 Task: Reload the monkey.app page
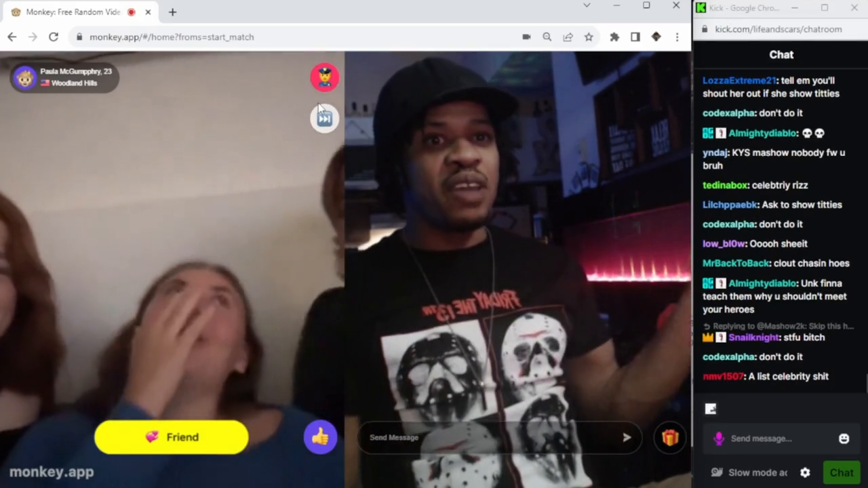[54, 37]
